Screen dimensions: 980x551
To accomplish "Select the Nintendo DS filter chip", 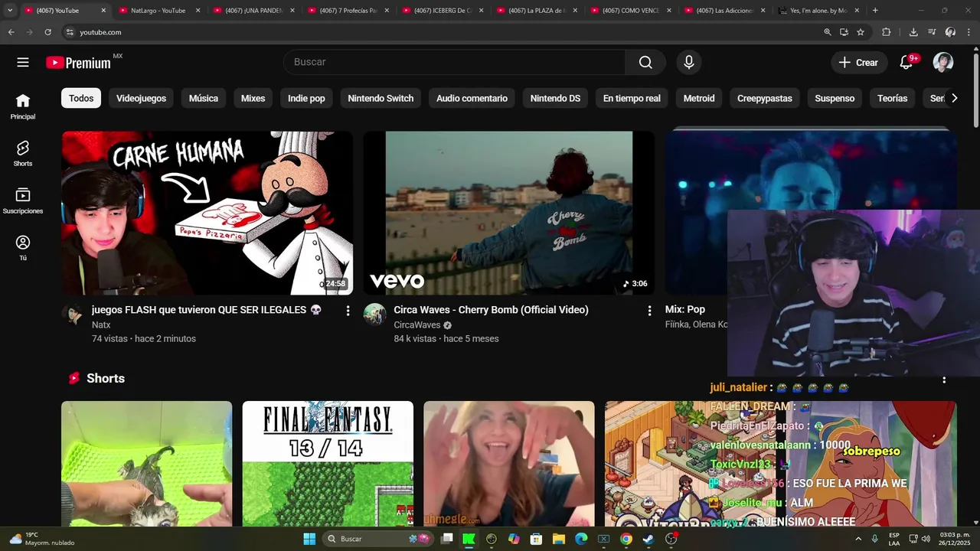I will click(x=555, y=98).
